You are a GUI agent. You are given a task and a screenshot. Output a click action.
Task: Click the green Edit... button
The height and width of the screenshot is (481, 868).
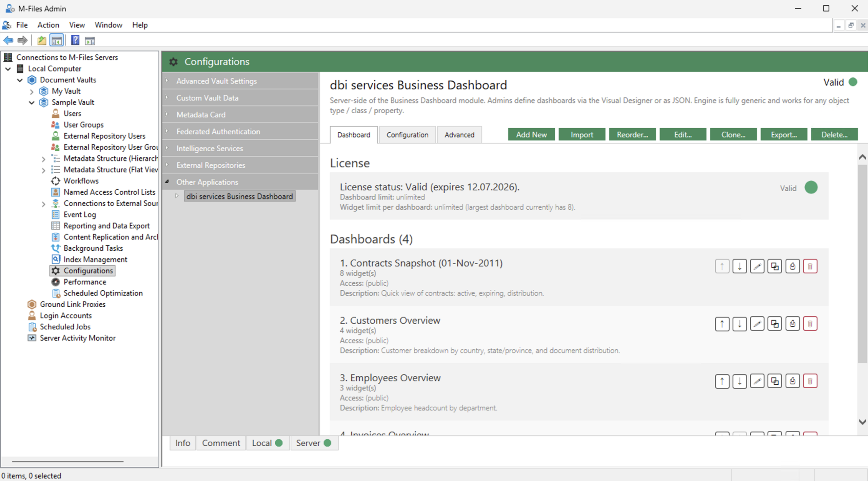pos(683,134)
